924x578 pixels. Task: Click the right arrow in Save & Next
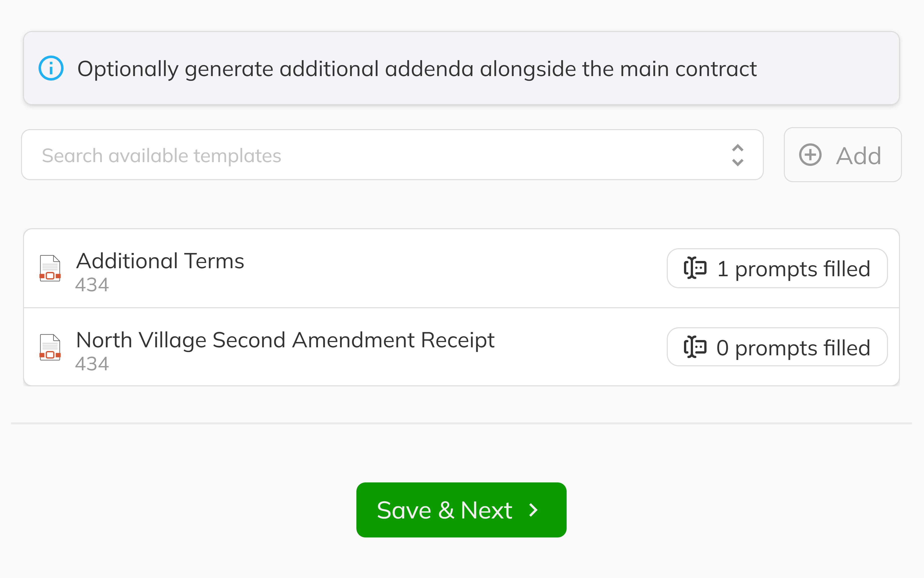[534, 510]
